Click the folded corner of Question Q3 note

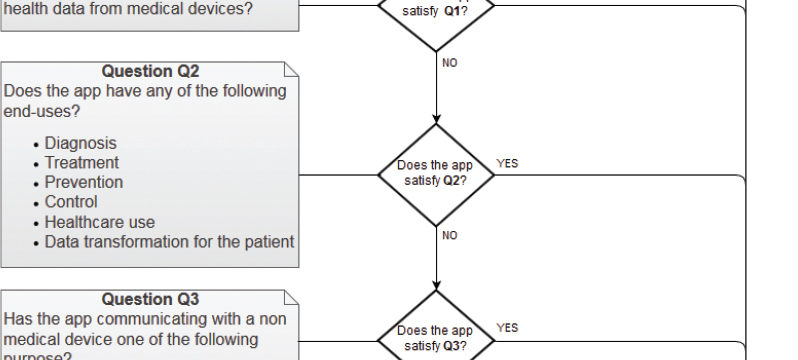click(x=292, y=297)
